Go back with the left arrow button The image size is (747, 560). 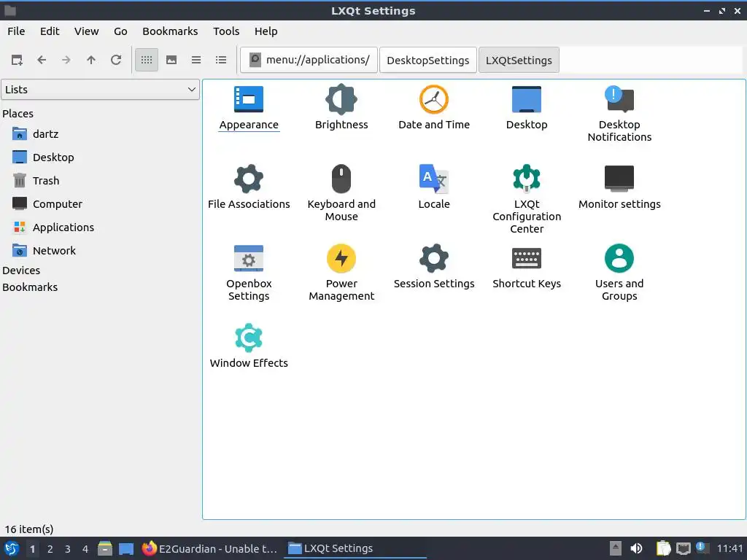tap(42, 60)
